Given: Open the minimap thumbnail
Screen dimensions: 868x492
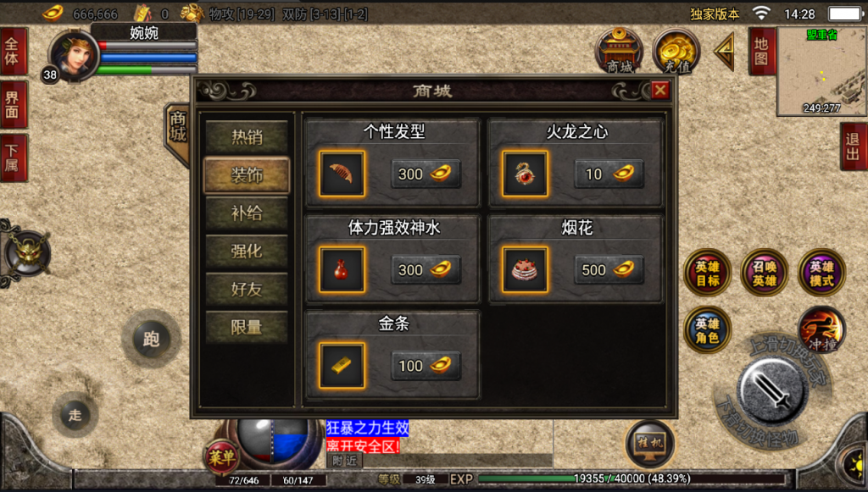Looking at the screenshot, I should pyautogui.click(x=821, y=71).
